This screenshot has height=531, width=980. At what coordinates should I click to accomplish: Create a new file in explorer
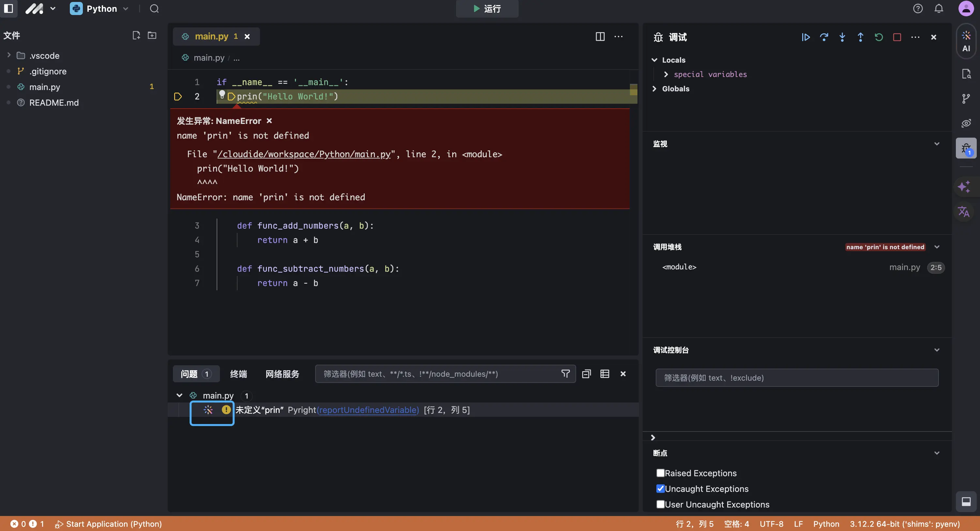(136, 35)
